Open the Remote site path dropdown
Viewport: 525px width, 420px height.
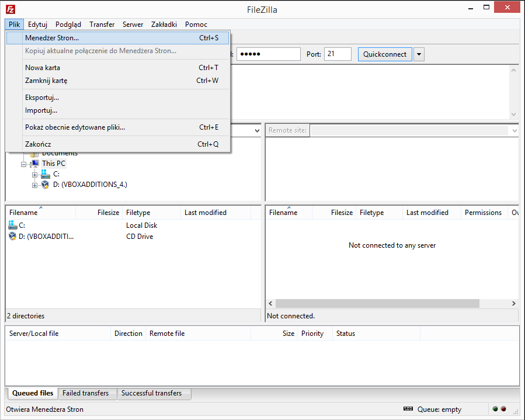coord(514,131)
